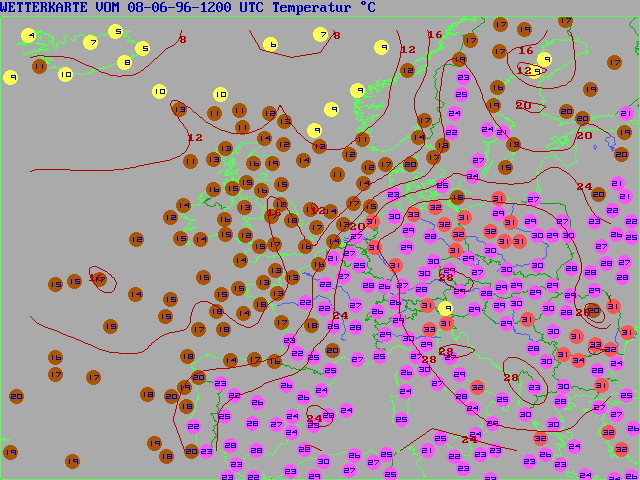The height and width of the screenshot is (480, 640).
Task: Pick pink 23 marker inside the 28 isotherm loop
Action: pyautogui.click(x=536, y=387)
